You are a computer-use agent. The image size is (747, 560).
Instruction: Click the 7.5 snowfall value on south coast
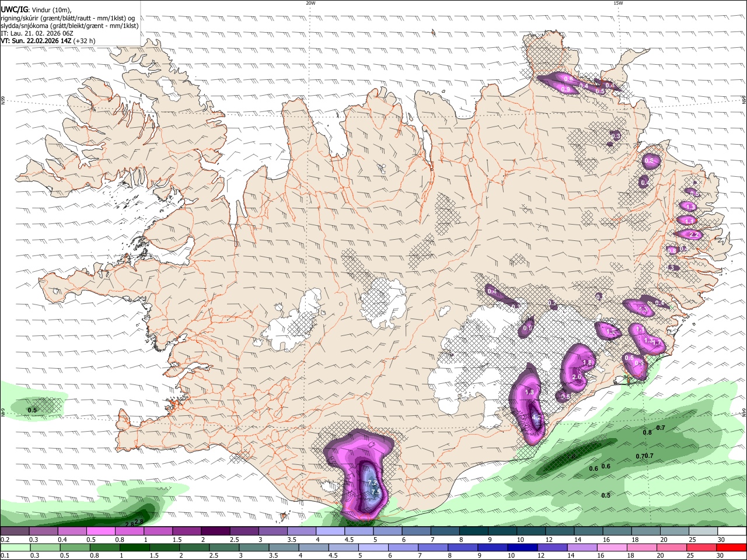coord(376,492)
